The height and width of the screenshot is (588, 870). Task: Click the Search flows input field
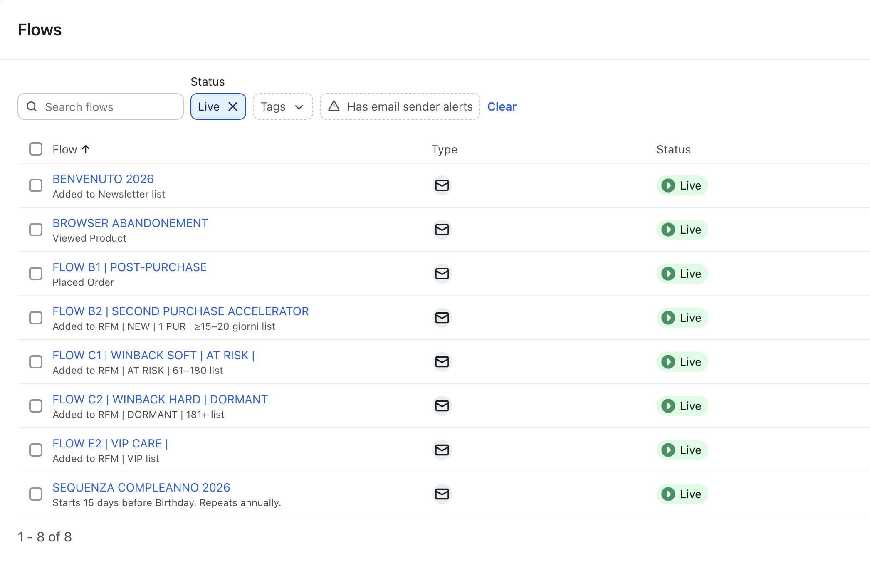pyautogui.click(x=101, y=107)
